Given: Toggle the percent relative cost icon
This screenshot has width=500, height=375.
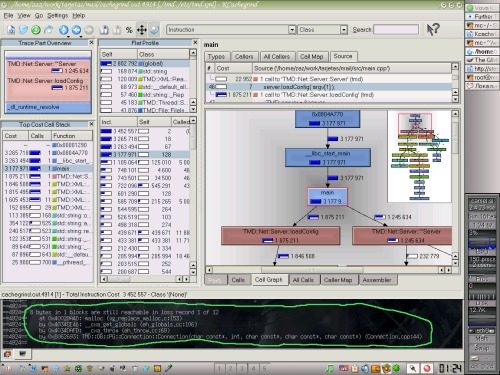Looking at the screenshot, I should click(129, 30).
